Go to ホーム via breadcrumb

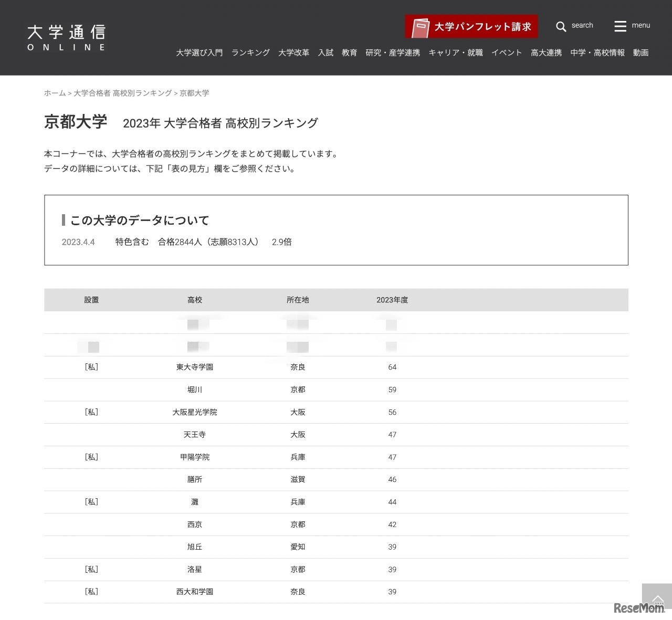55,93
